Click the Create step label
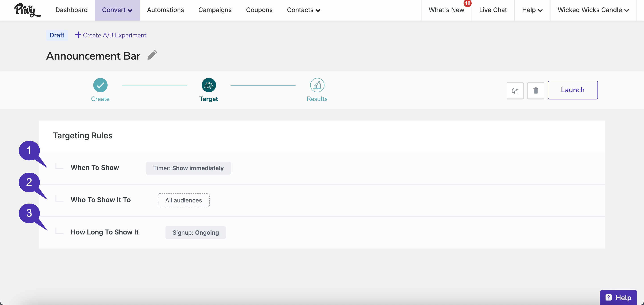The height and width of the screenshot is (305, 644). (100, 99)
